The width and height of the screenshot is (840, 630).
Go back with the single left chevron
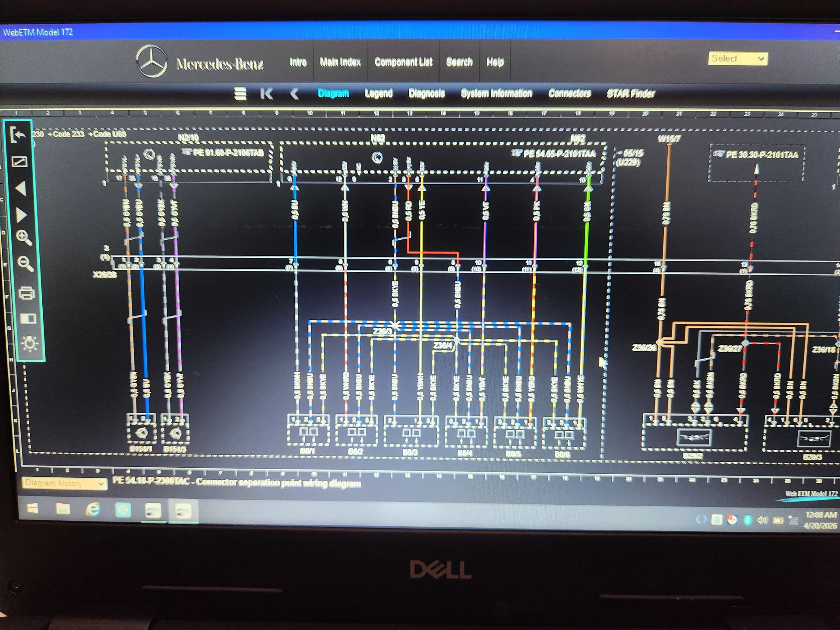click(294, 94)
